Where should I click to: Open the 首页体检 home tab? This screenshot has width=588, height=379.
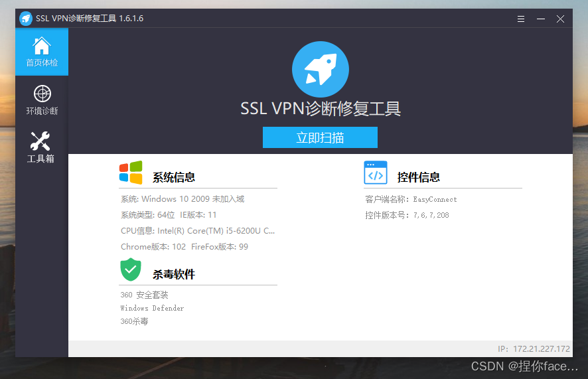(x=42, y=52)
